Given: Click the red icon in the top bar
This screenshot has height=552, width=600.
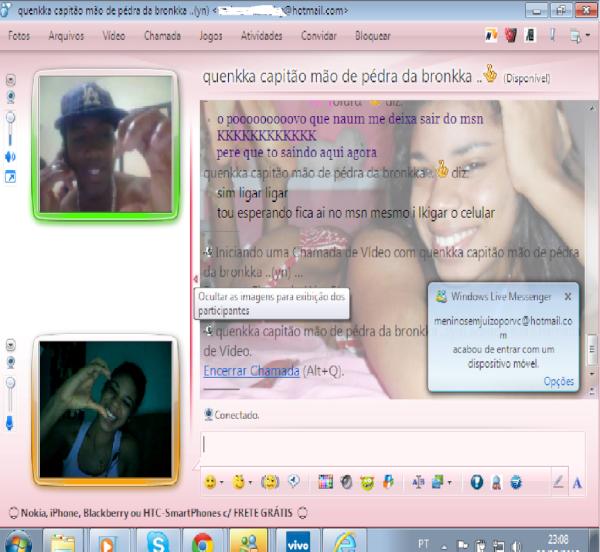Looking at the screenshot, I should pos(511,35).
